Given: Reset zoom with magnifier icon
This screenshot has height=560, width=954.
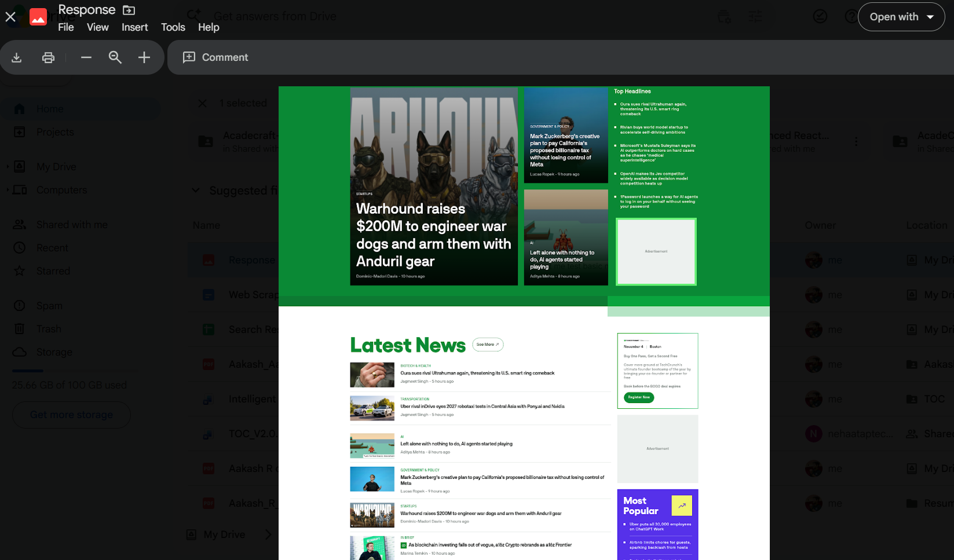Looking at the screenshot, I should pyautogui.click(x=115, y=57).
